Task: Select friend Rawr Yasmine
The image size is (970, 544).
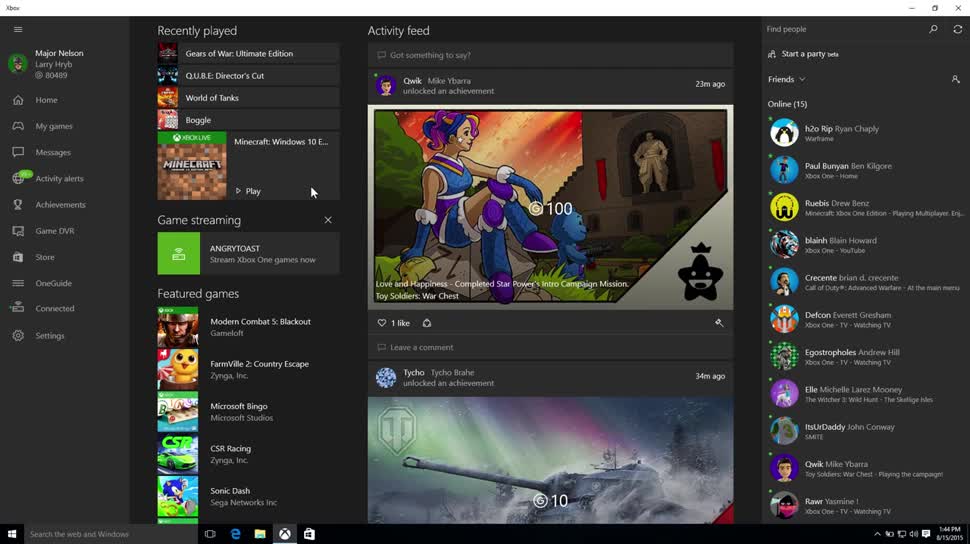Action: [x=865, y=506]
